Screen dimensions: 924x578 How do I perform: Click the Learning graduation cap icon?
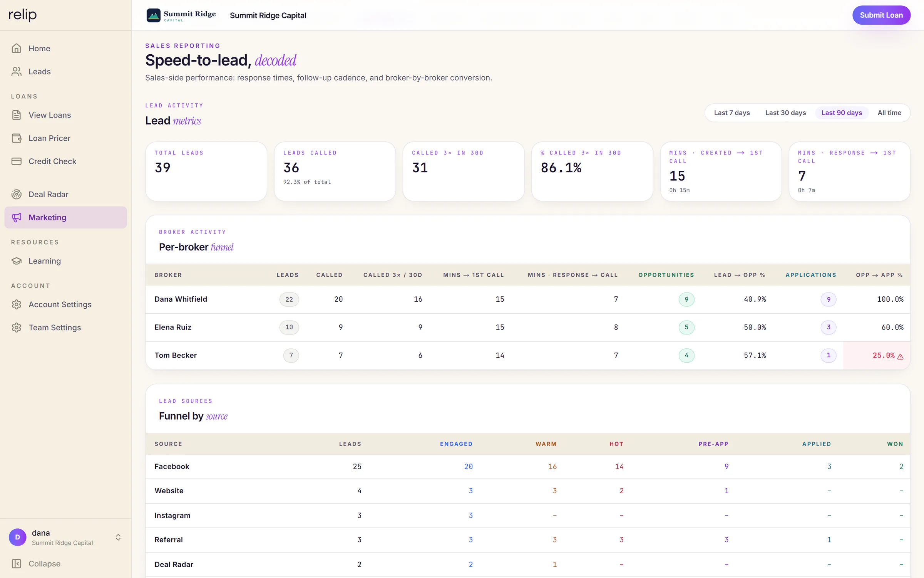[x=17, y=261]
